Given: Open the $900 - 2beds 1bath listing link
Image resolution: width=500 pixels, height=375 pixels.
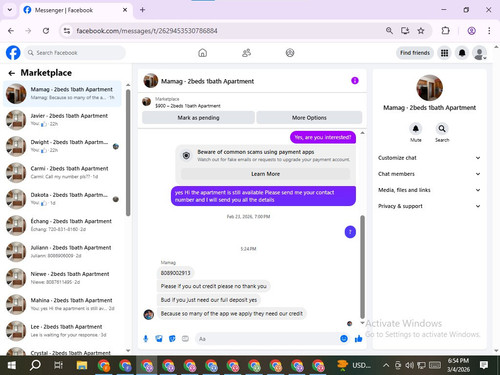Looking at the screenshot, I should click(188, 106).
